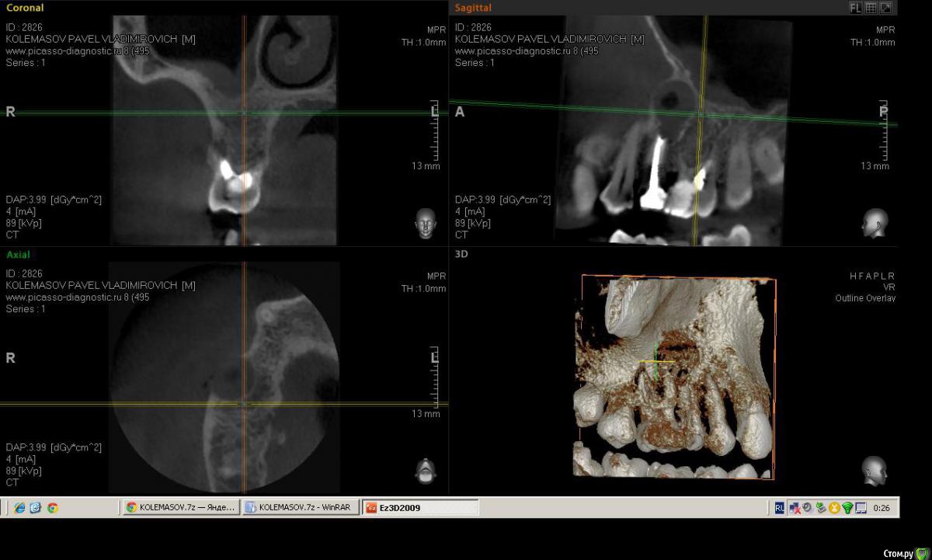The height and width of the screenshot is (560, 932).
Task: Click the head orientation icon in Axial view
Action: coord(425,471)
